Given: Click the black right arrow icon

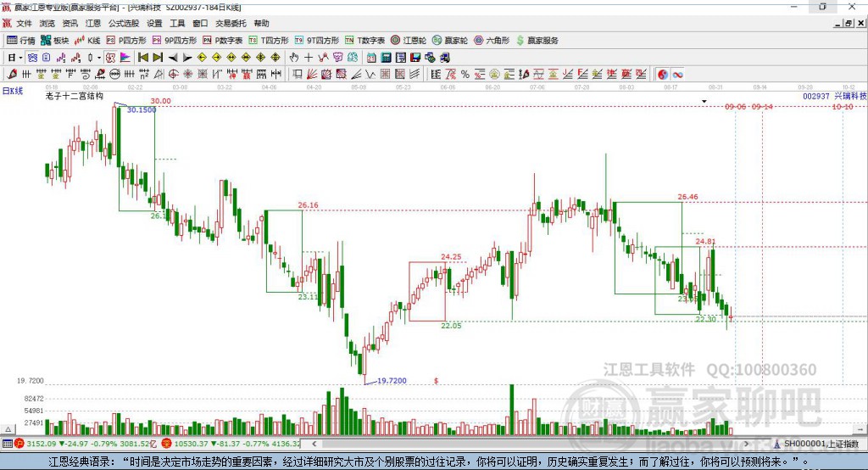Looking at the screenshot, I should pyautogui.click(x=187, y=57).
